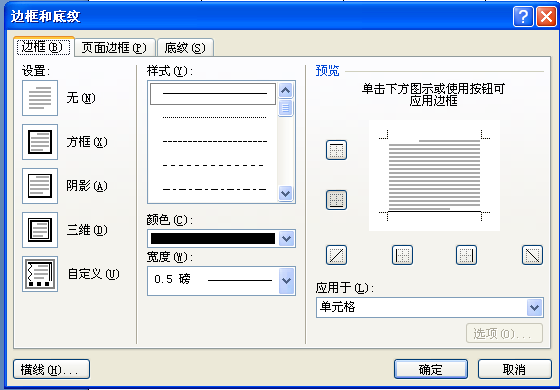Click the preview diagram area

coord(434,176)
